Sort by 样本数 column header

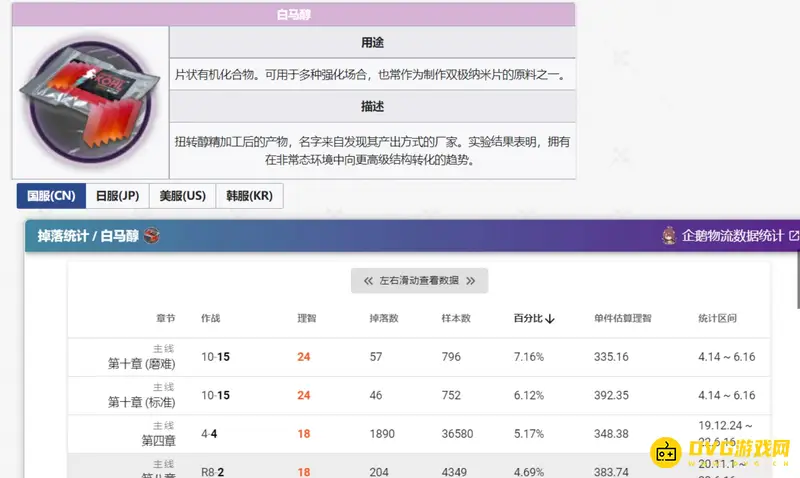coord(456,318)
